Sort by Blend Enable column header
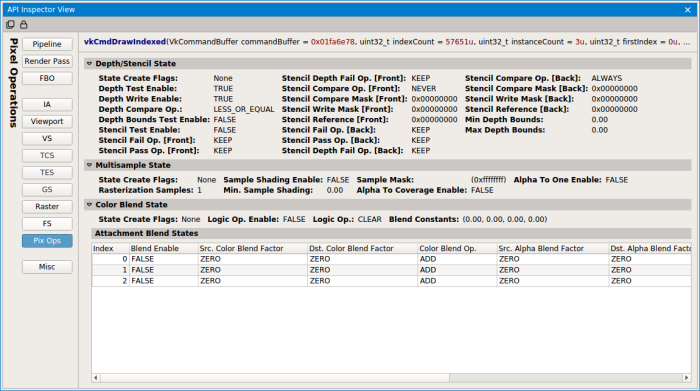The image size is (700, 391). (x=163, y=248)
